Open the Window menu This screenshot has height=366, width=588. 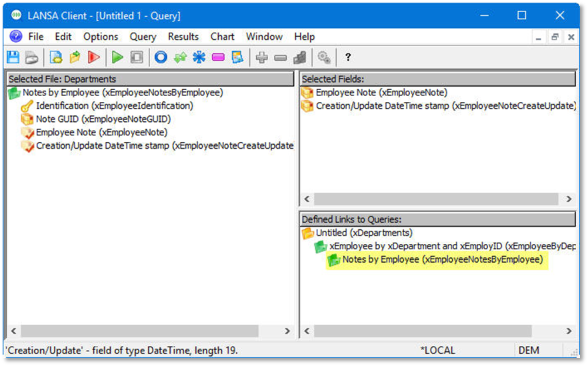coord(265,37)
